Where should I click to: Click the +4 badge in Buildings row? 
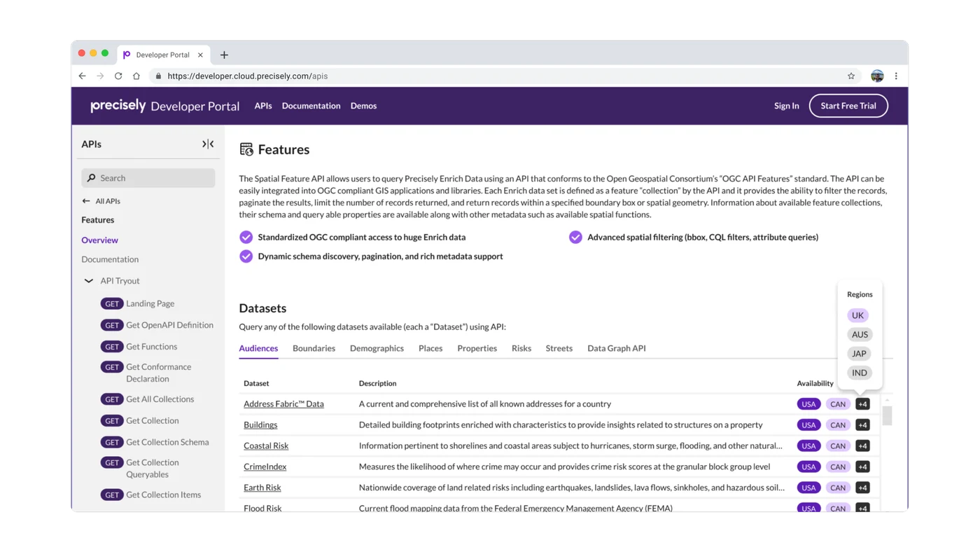tap(862, 425)
